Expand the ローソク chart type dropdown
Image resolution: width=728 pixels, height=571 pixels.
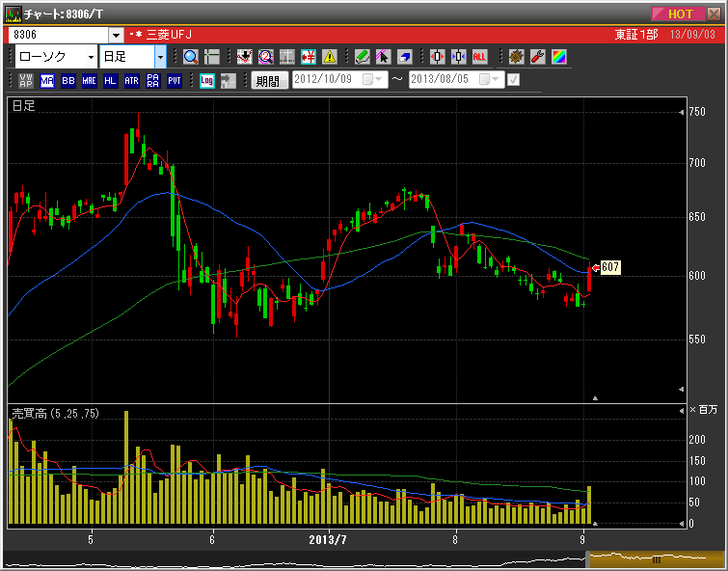(92, 57)
